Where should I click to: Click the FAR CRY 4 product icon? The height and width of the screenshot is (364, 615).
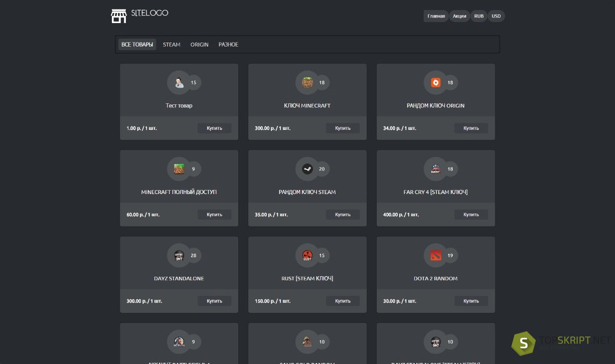point(436,169)
